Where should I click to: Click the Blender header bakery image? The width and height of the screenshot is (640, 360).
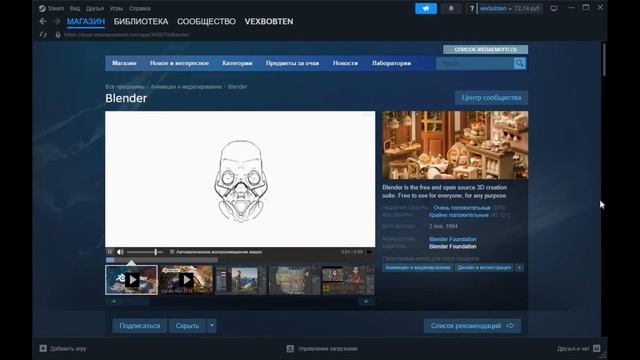point(455,145)
